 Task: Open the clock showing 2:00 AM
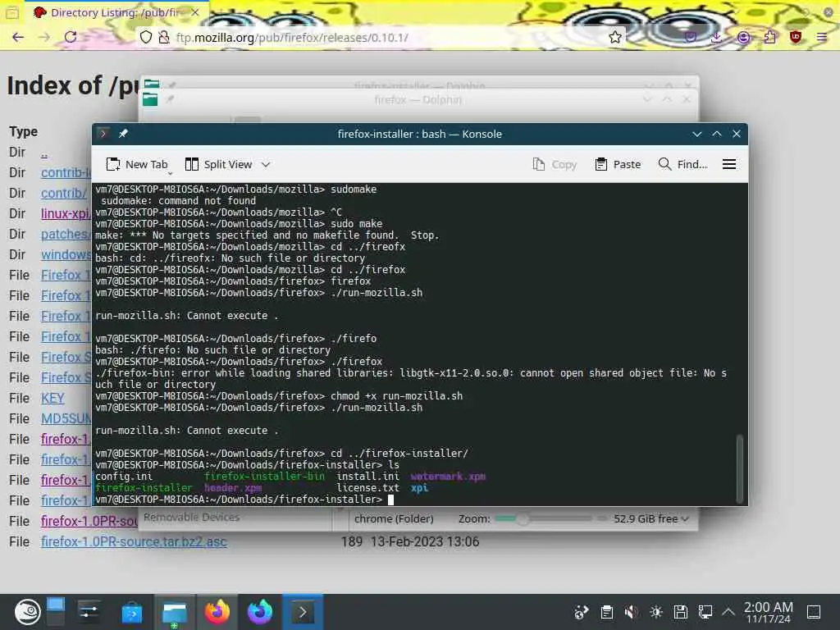768,612
